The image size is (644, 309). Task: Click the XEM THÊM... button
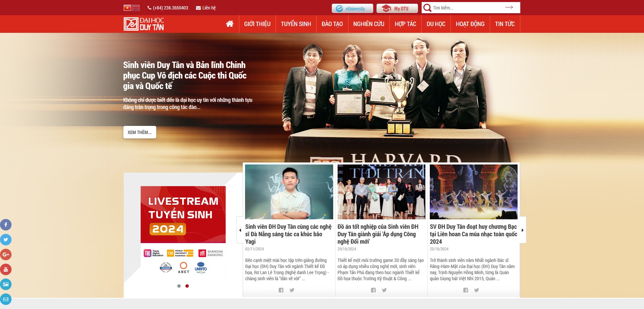[140, 132]
